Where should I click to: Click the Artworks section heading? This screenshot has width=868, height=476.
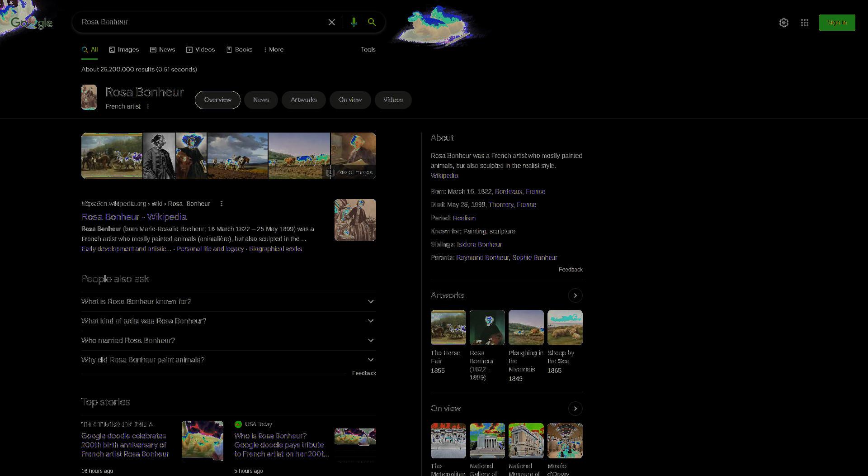448,295
